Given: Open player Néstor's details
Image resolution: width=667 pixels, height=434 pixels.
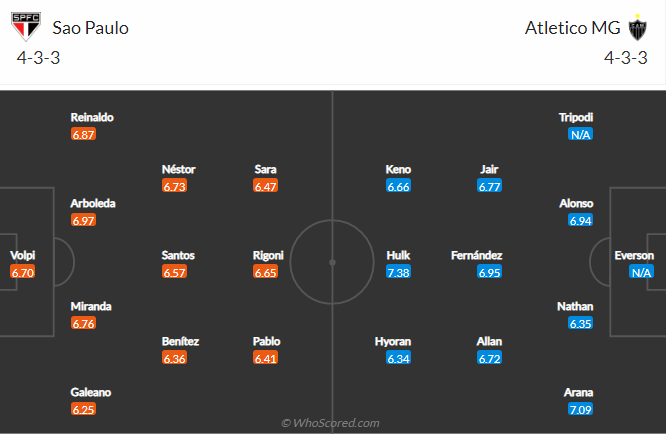Looking at the screenshot, I should point(179,169).
